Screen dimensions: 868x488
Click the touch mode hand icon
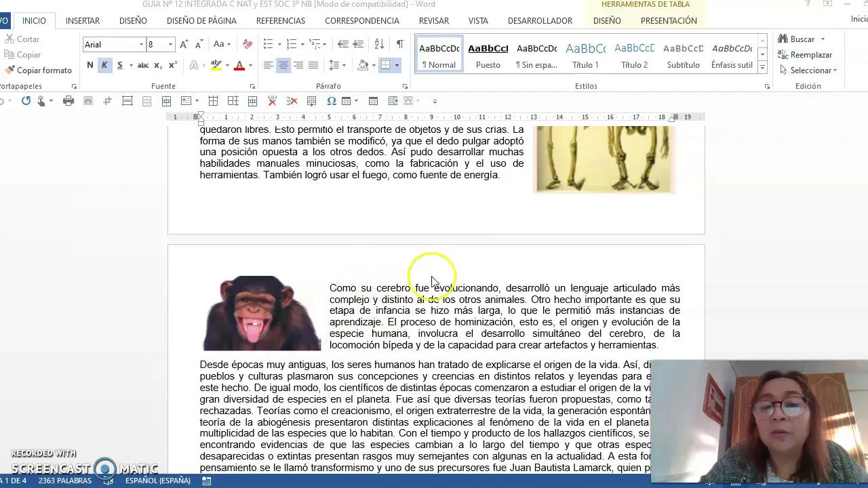point(41,101)
